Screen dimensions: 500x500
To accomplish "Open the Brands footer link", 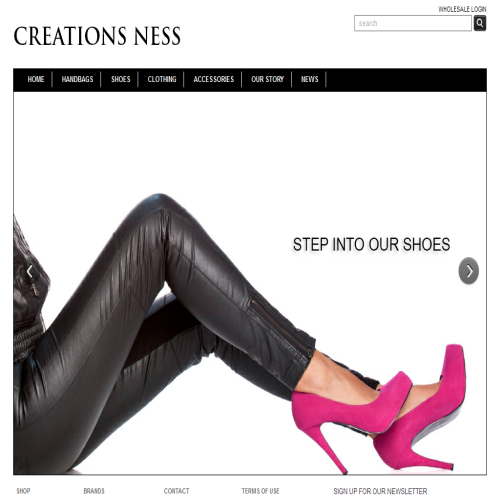I will (x=94, y=491).
